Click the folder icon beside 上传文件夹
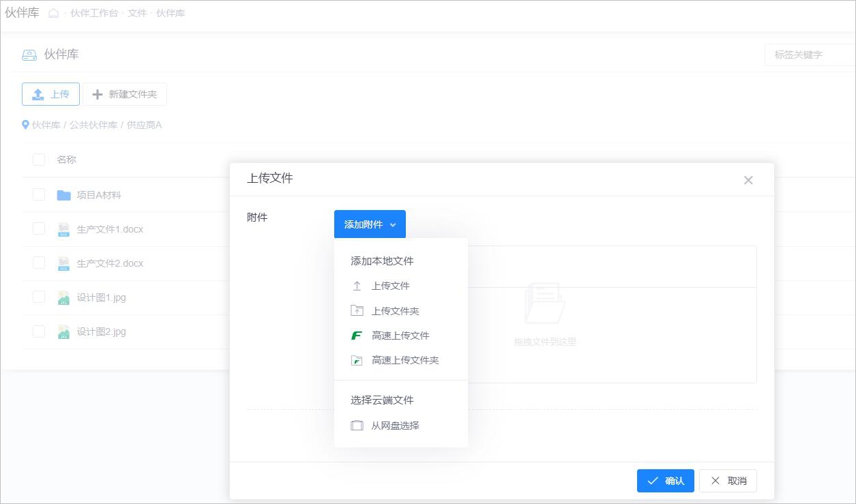The width and height of the screenshot is (856, 504). coord(357,311)
